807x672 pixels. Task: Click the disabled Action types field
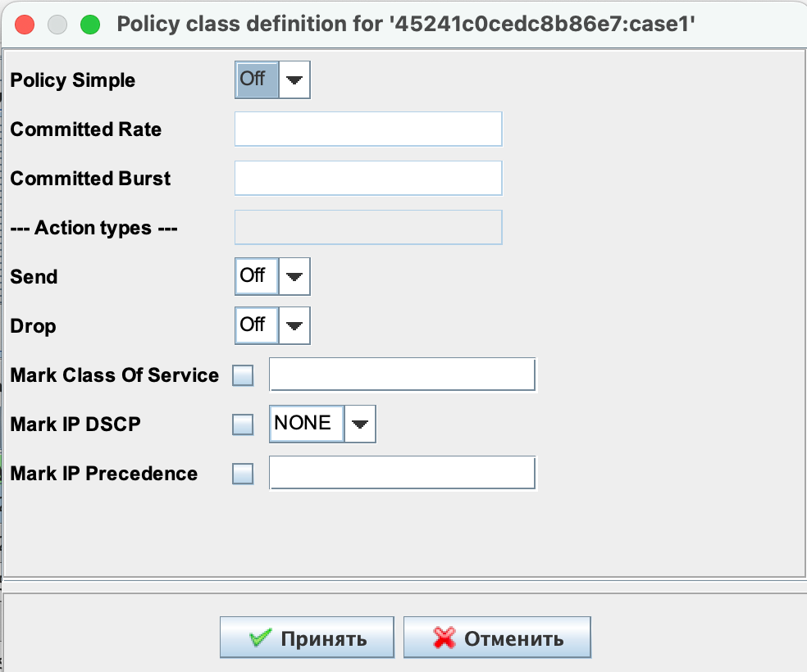click(367, 228)
